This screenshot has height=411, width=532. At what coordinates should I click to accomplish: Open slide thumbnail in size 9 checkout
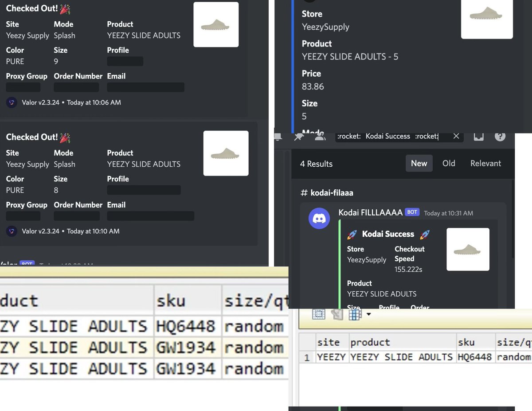pyautogui.click(x=216, y=24)
